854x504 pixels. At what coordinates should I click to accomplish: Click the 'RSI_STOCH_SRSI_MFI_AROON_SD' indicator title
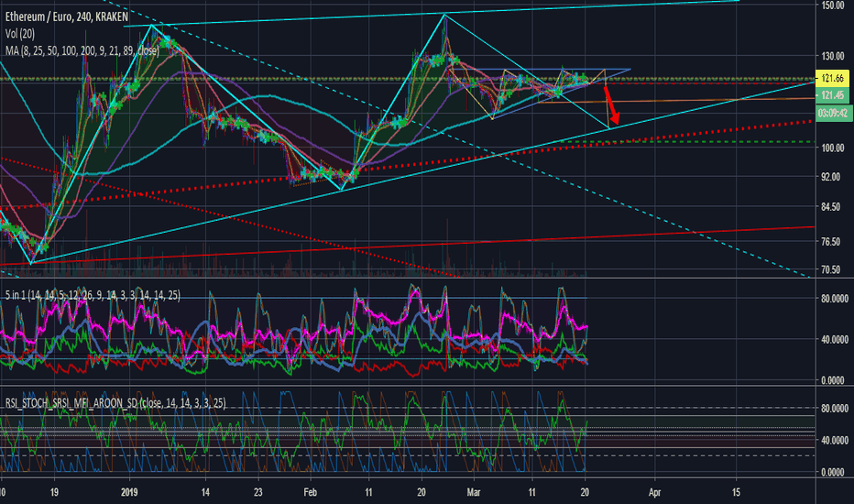115,403
